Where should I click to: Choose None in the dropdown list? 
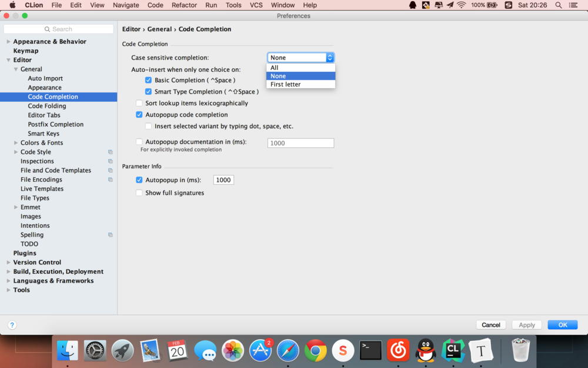point(300,76)
